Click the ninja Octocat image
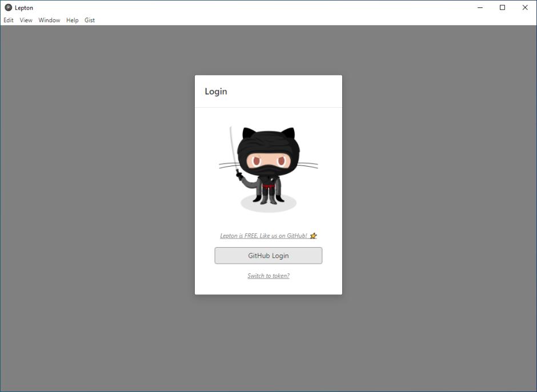The height and width of the screenshot is (392, 537). pyautogui.click(x=268, y=169)
